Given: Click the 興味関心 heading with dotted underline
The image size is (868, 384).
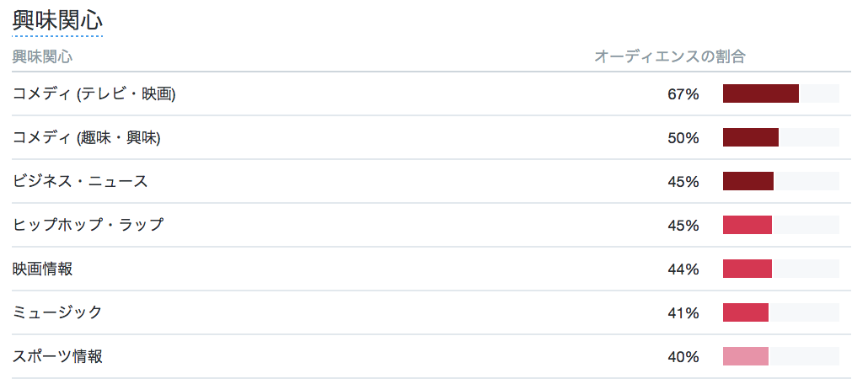Looking at the screenshot, I should coord(57,21).
